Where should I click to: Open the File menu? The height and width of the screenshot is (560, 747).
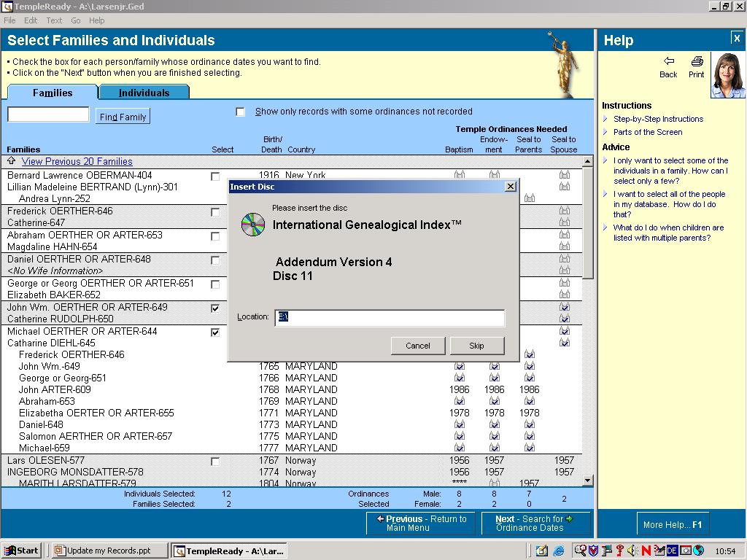pyautogui.click(x=9, y=20)
